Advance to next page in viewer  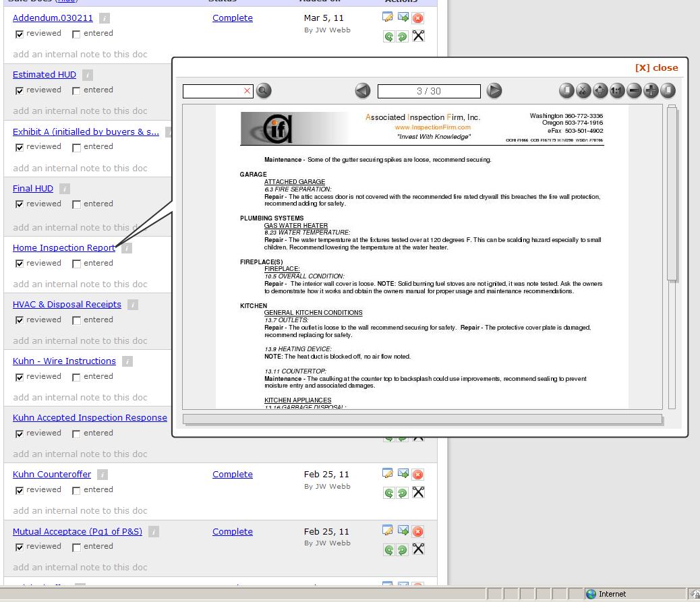(x=494, y=90)
